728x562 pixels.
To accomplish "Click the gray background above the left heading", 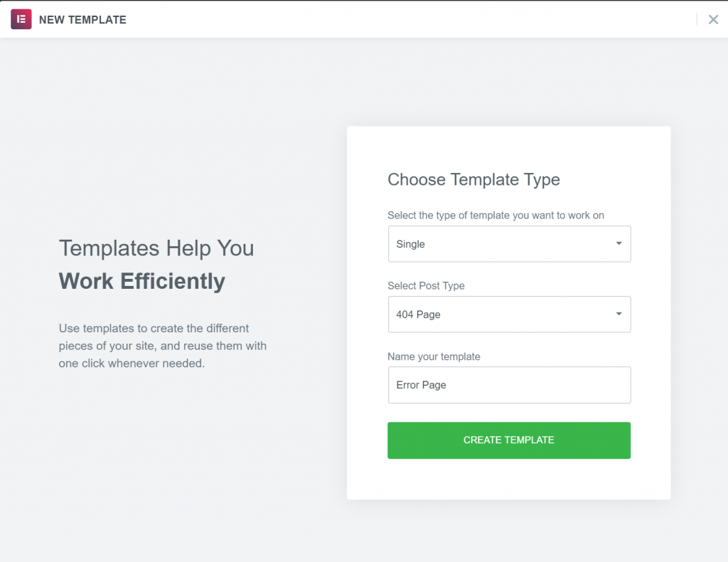I will [x=156, y=142].
